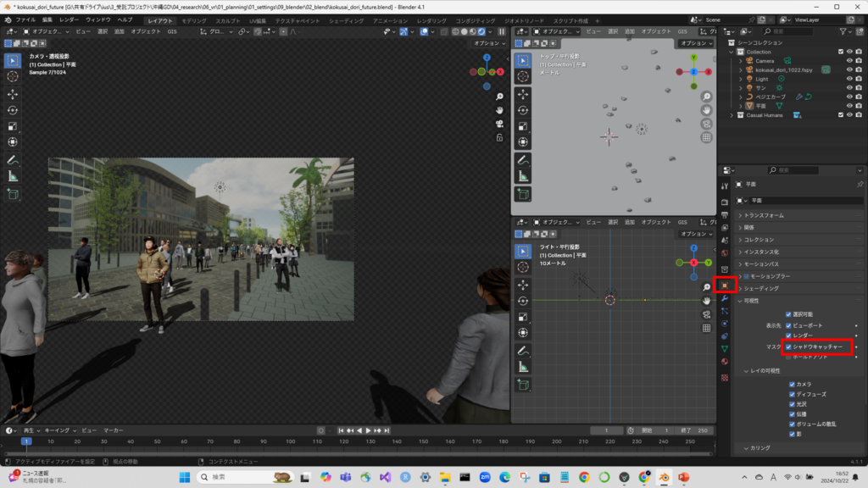Expand the トランスフォーム panel
The image size is (868, 488).
pos(763,215)
